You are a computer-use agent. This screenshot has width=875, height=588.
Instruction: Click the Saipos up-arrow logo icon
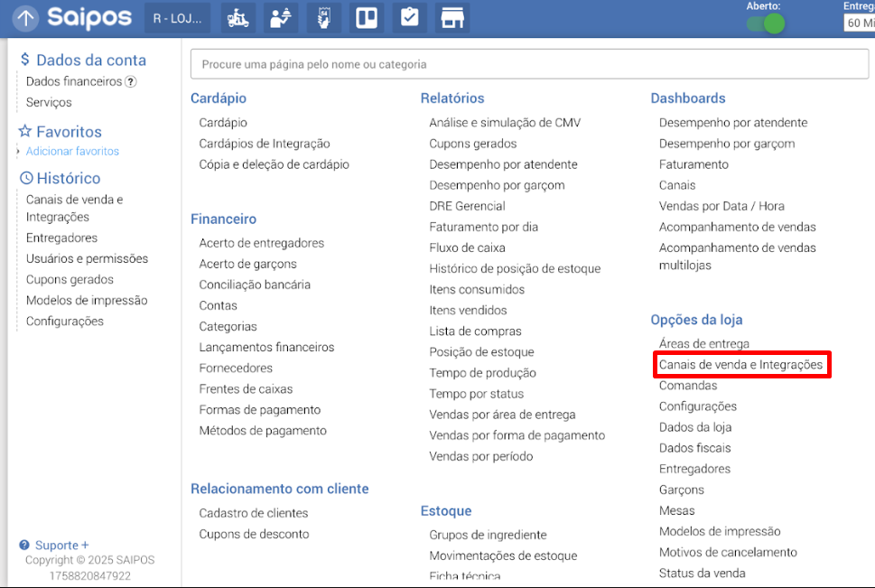point(25,18)
